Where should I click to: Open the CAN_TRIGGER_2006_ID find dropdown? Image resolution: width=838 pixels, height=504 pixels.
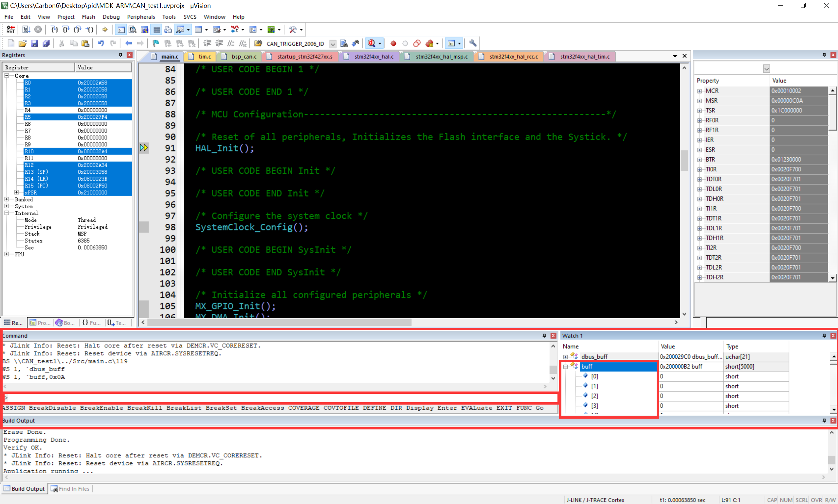333,43
